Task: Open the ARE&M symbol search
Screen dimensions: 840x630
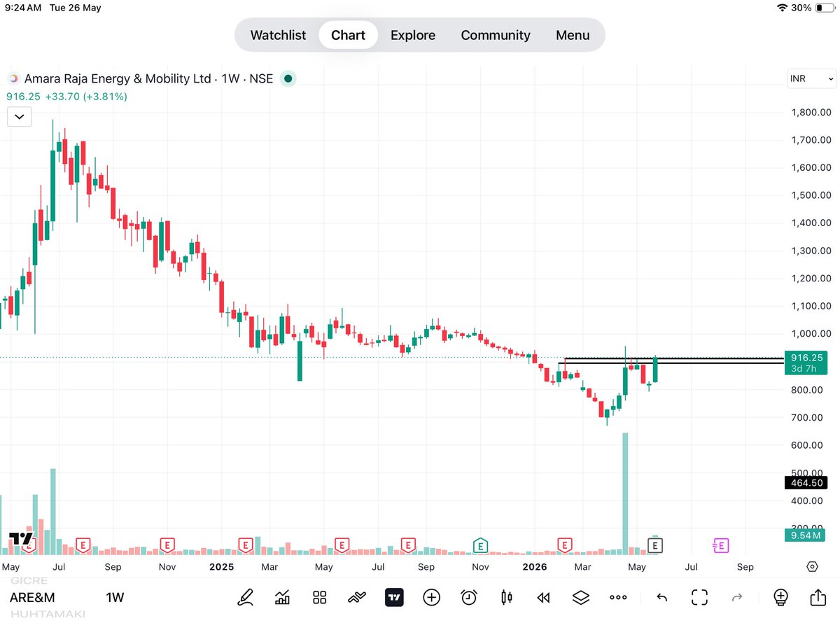Action: (32, 598)
